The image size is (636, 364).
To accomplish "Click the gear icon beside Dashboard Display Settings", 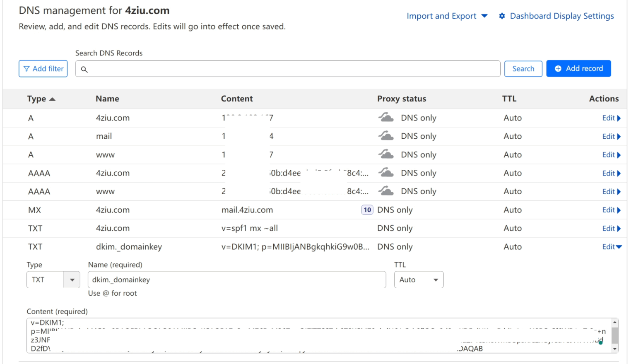I will [502, 16].
